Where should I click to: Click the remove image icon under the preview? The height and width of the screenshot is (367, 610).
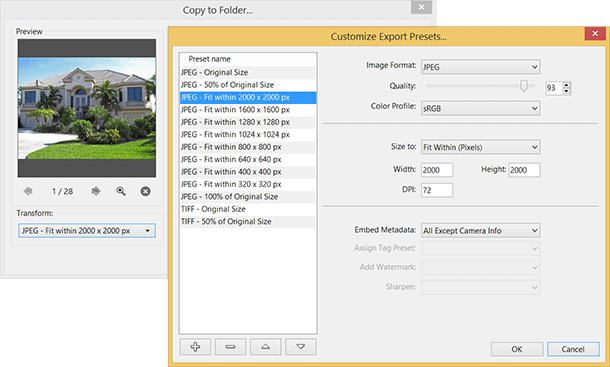pyautogui.click(x=145, y=191)
